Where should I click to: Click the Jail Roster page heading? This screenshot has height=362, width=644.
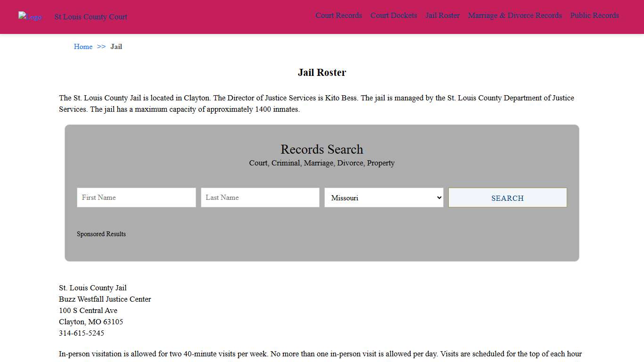(322, 73)
